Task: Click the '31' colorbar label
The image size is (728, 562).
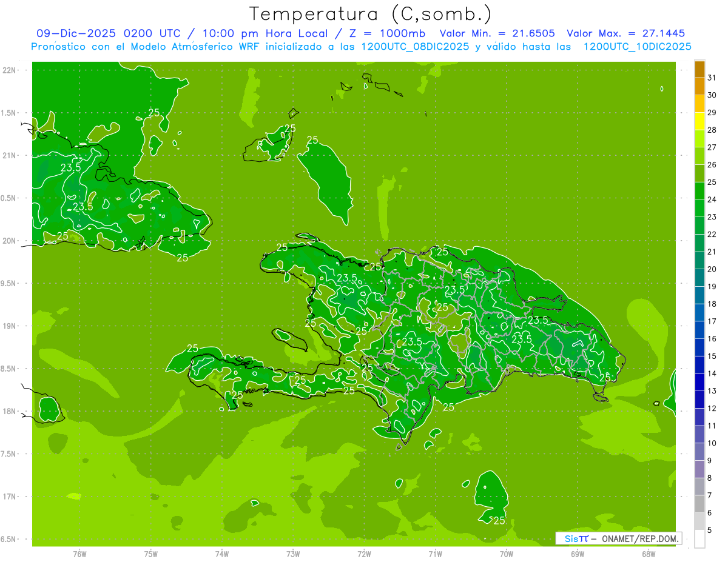Action: click(712, 78)
